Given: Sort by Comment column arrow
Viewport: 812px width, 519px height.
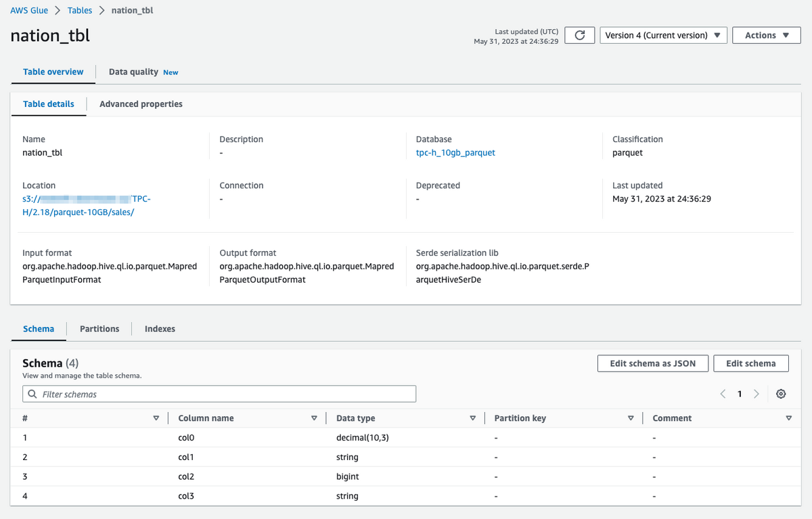Looking at the screenshot, I should pyautogui.click(x=789, y=418).
